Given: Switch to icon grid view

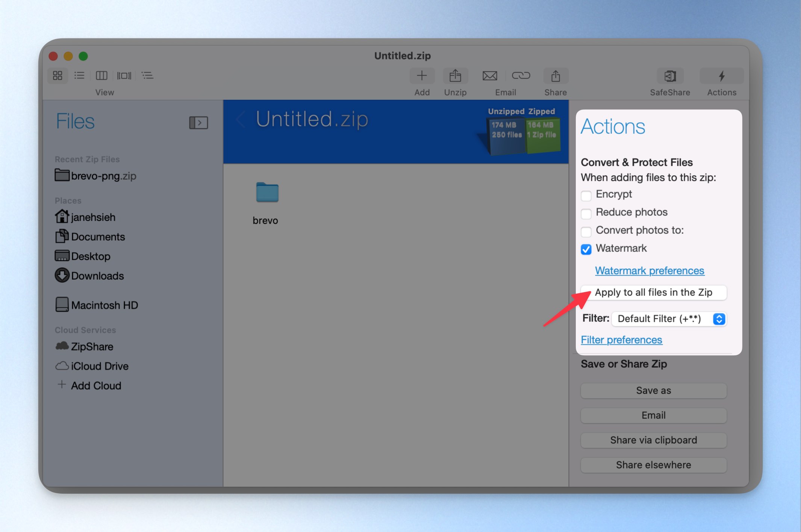Looking at the screenshot, I should point(58,76).
